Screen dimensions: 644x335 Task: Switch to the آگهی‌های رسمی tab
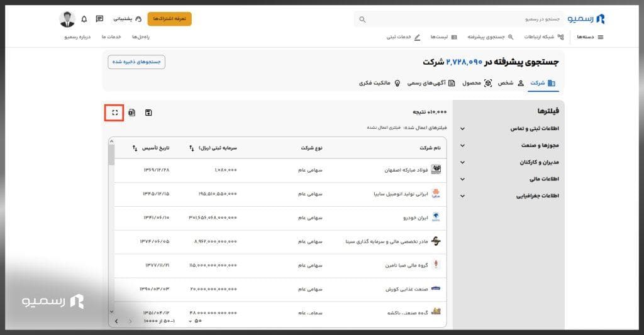coord(431,83)
